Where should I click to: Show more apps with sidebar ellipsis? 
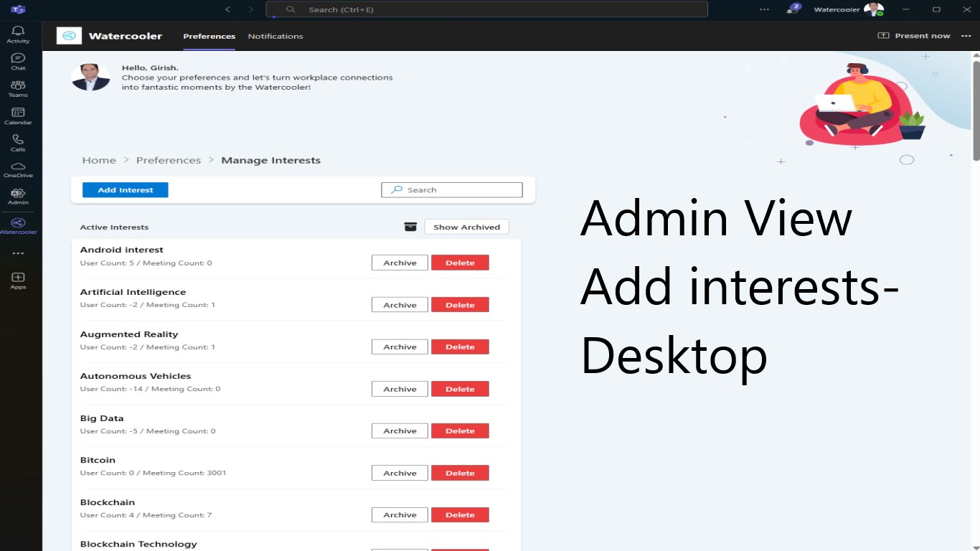(18, 253)
